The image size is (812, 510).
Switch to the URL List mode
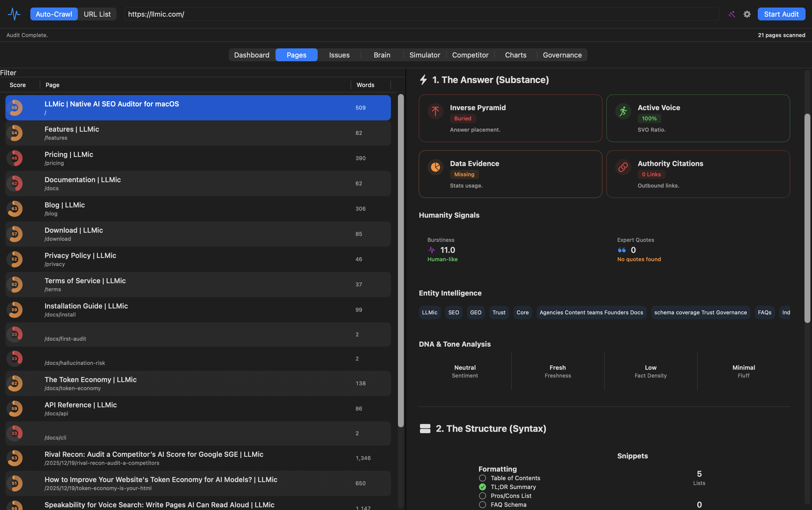(x=97, y=14)
